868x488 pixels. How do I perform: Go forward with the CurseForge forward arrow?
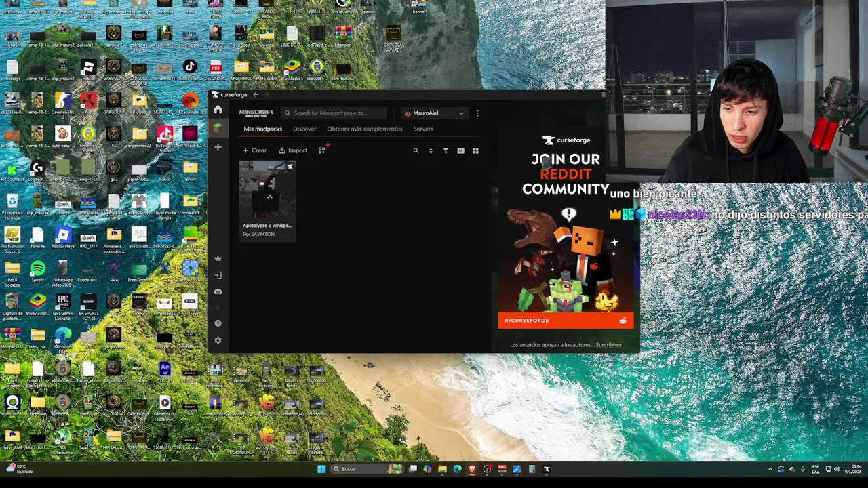pos(266,95)
